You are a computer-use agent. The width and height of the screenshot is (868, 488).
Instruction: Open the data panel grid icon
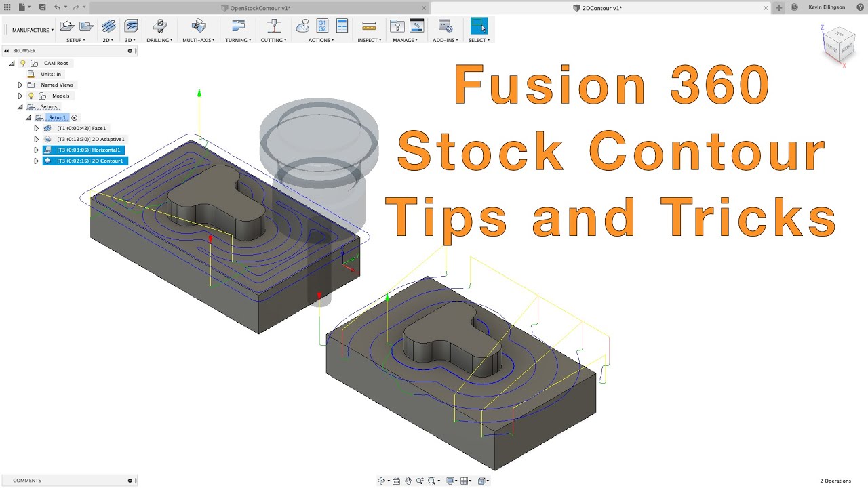pos(7,7)
